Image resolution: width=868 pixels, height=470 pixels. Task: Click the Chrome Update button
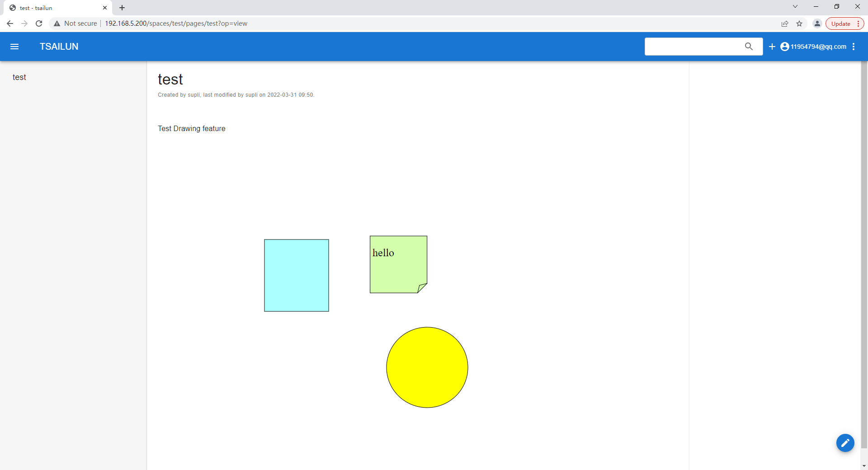tap(844, 23)
